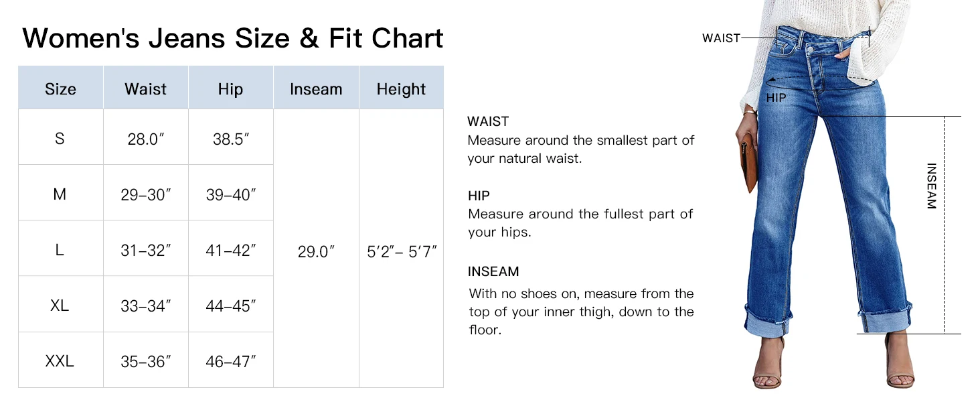Select the 41–42″ hip value

pyautogui.click(x=231, y=251)
